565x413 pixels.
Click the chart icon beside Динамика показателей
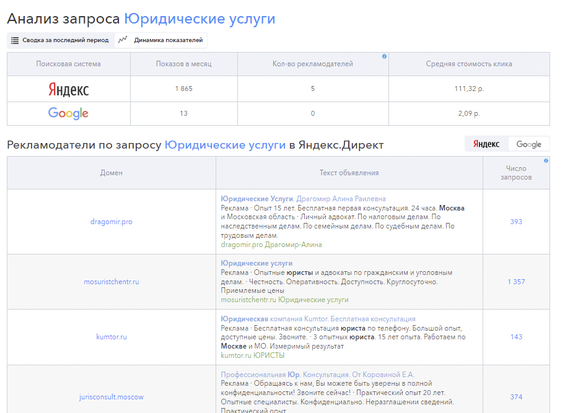[123, 40]
